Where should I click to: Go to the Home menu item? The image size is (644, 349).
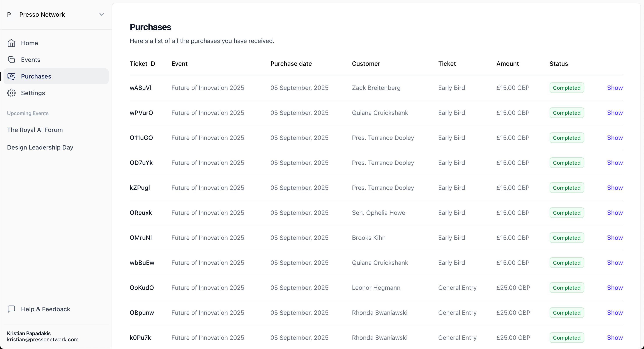point(29,43)
